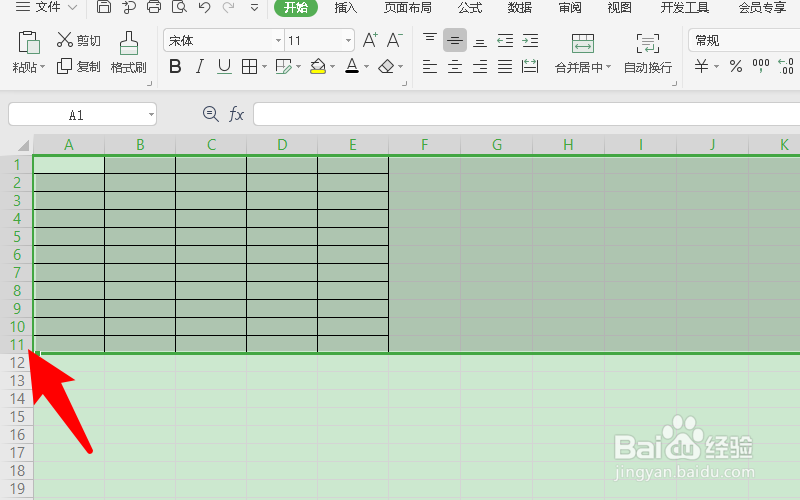
Task: Click inside the formula bar input
Action: coord(527,114)
